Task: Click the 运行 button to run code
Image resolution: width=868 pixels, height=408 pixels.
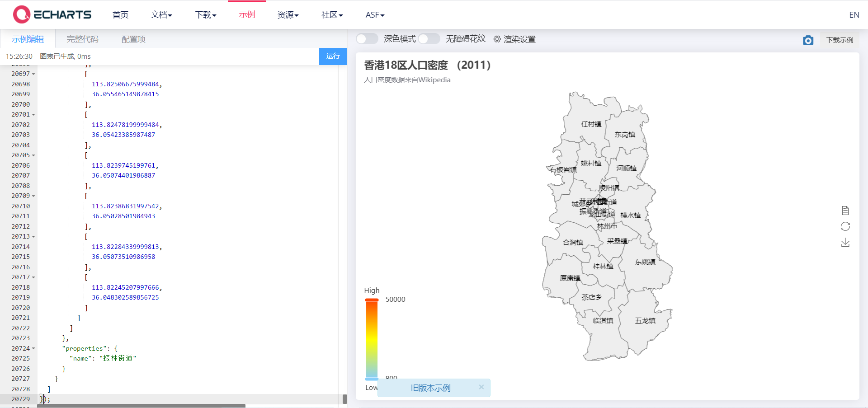Action: pos(333,56)
